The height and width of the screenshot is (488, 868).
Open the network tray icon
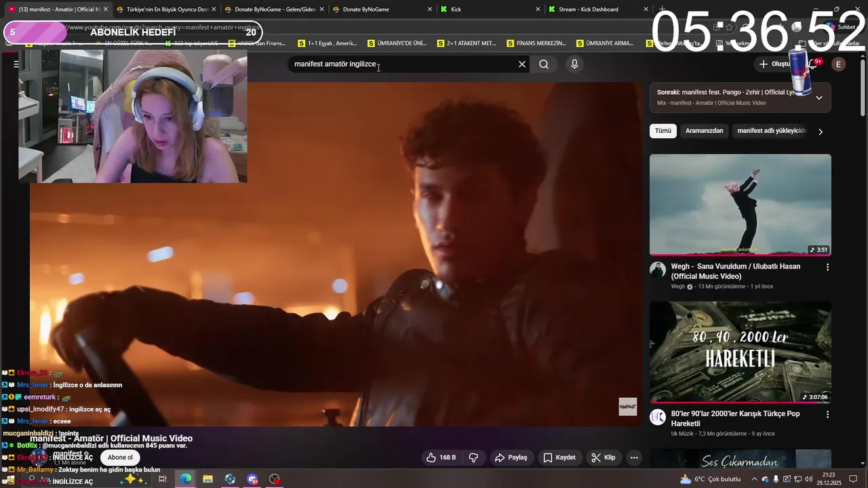tap(797, 479)
